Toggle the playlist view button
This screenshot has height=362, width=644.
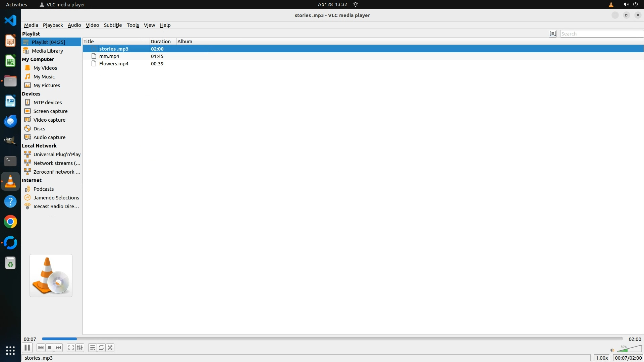click(93, 348)
